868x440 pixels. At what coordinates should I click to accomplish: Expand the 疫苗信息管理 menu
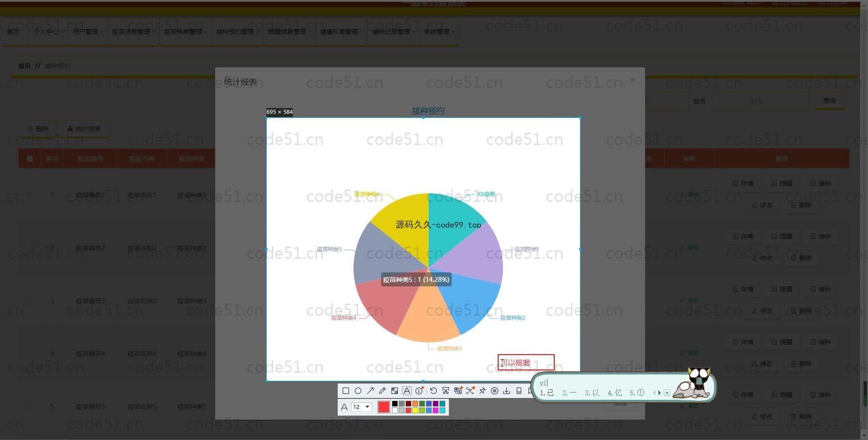coord(133,32)
